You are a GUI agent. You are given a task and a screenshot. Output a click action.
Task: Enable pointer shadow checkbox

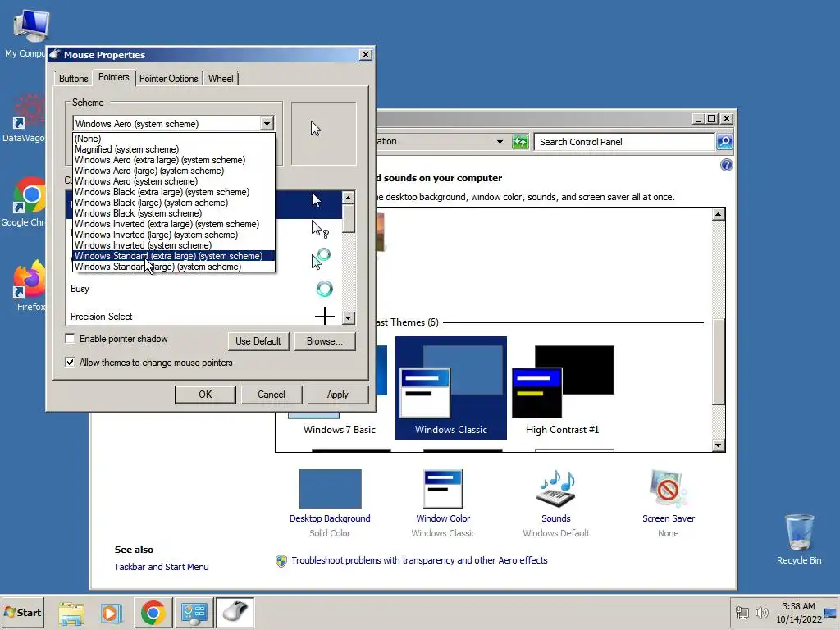coord(70,339)
